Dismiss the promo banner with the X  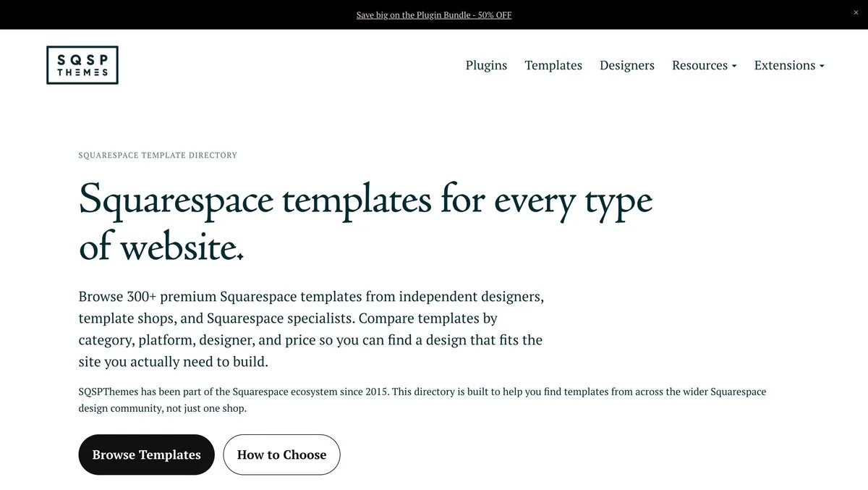(x=856, y=13)
